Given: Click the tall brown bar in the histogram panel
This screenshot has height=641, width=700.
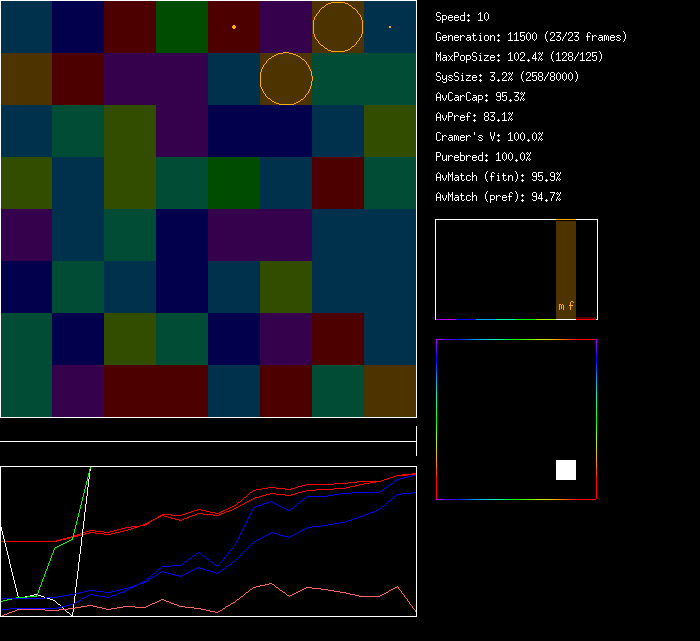Looking at the screenshot, I should [x=566, y=262].
